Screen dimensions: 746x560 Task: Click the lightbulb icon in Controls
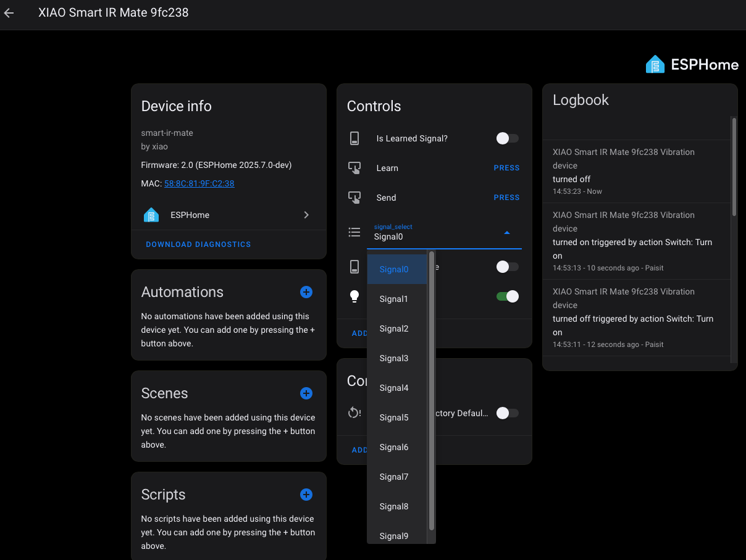click(x=354, y=296)
